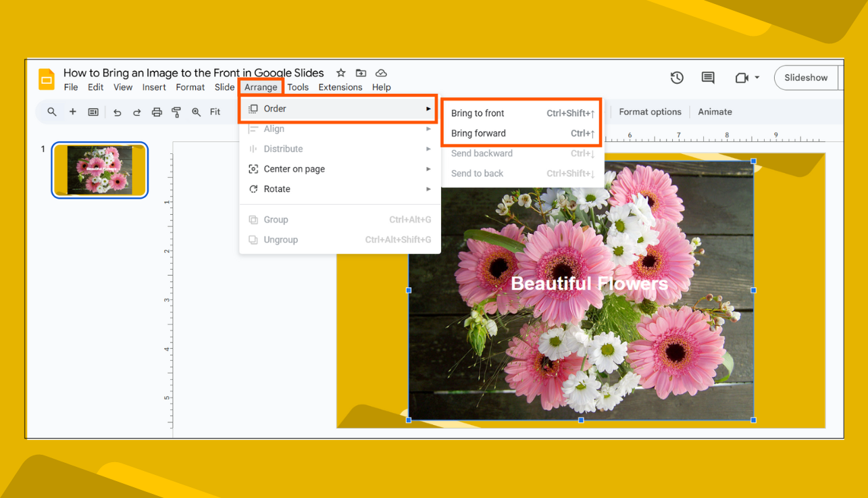The image size is (868, 498).
Task: Open version history icon
Action: [x=677, y=78]
